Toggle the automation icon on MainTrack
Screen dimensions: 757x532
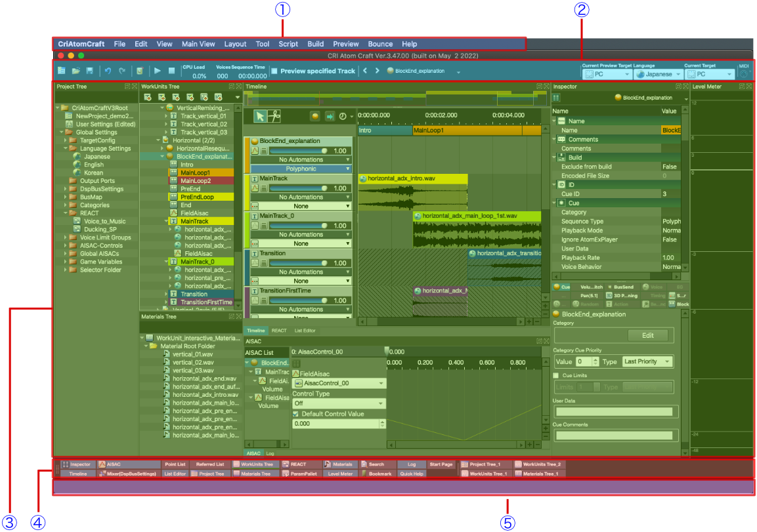tap(255, 188)
